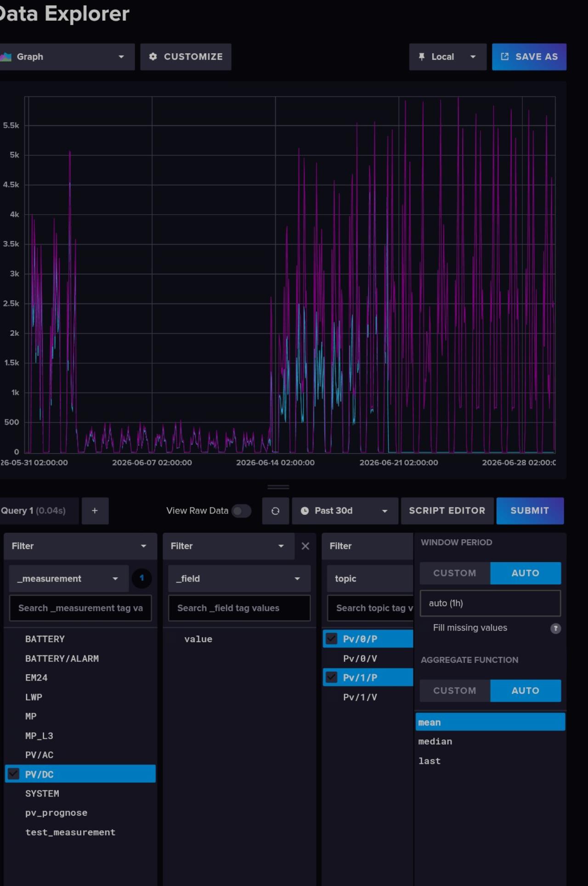Switch Window Period to the Custom tab

pos(455,573)
